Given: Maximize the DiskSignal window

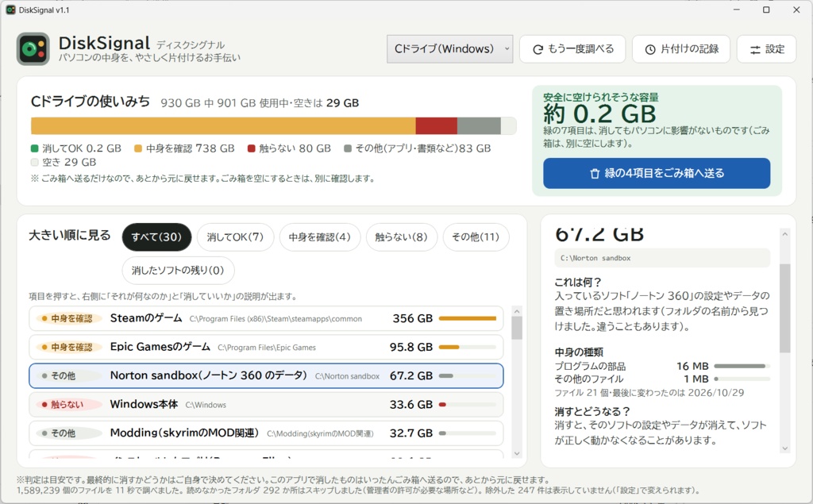Looking at the screenshot, I should point(766,10).
